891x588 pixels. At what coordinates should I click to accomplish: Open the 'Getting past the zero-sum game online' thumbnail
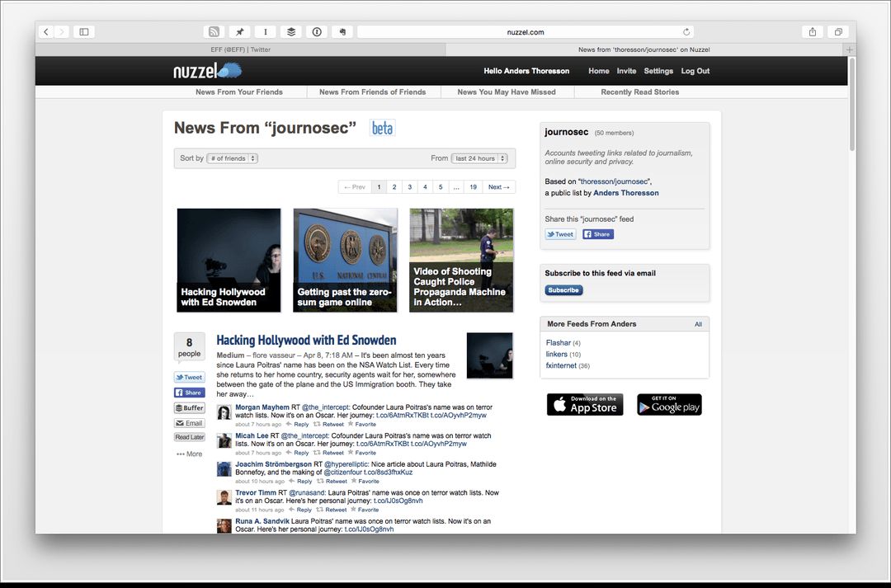point(345,260)
